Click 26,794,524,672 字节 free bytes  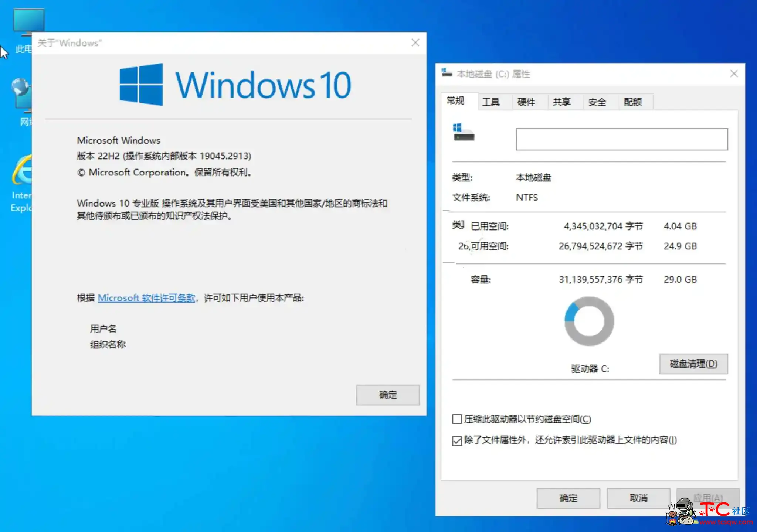pos(601,246)
